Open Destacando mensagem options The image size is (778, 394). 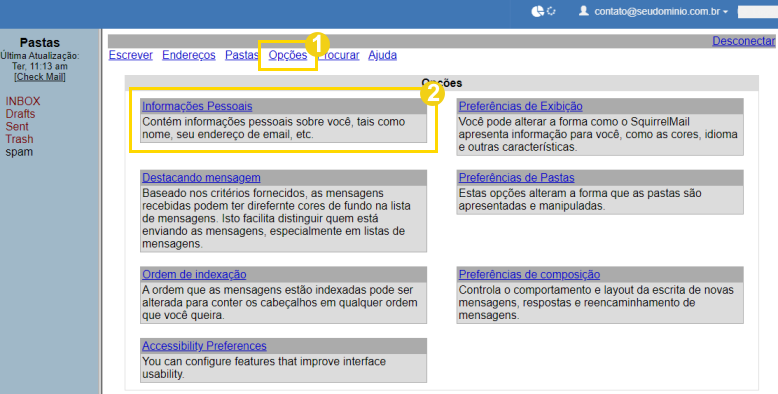[x=201, y=178]
